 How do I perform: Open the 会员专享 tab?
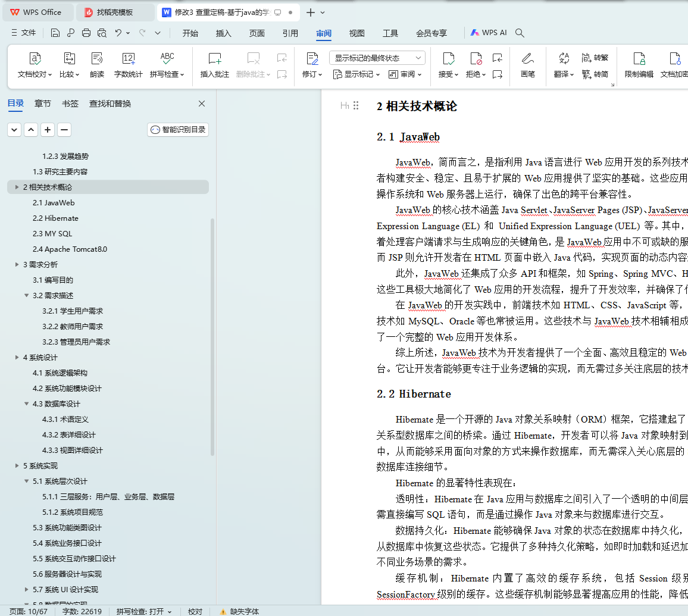[431, 33]
